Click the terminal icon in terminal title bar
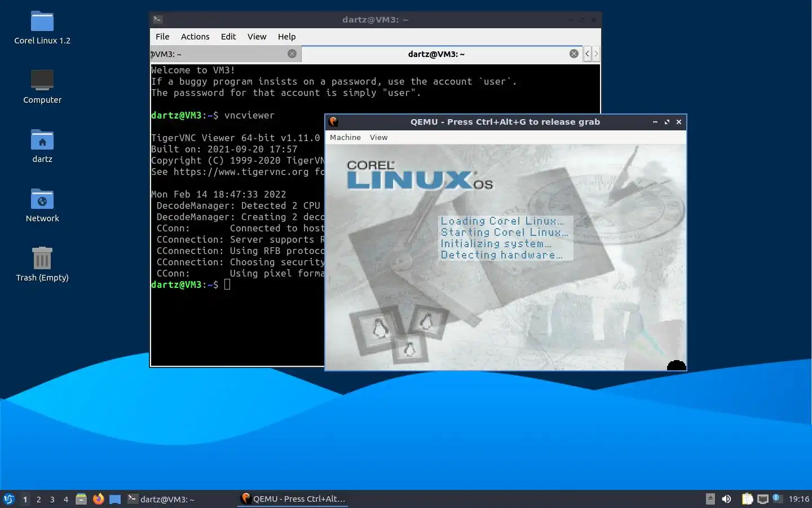 (158, 19)
